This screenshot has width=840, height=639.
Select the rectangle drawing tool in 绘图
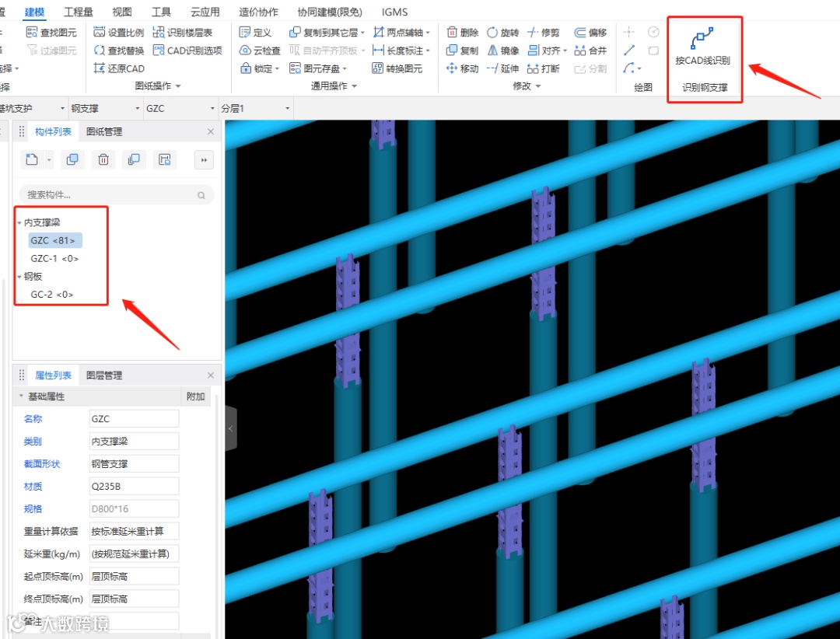(x=653, y=51)
